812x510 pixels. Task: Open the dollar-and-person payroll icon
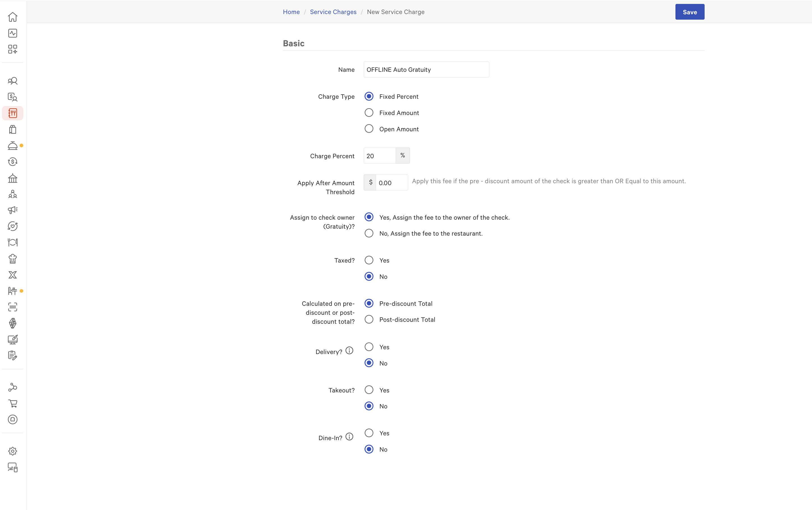tap(12, 97)
